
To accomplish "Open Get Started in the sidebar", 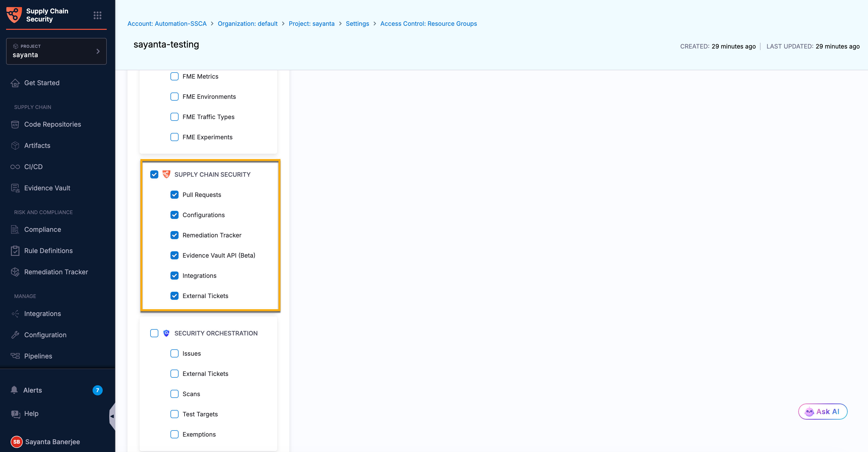I will tap(42, 83).
